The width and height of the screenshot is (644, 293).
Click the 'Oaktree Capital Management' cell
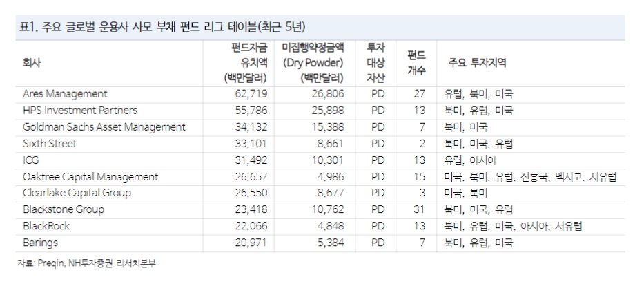pyautogui.click(x=90, y=177)
